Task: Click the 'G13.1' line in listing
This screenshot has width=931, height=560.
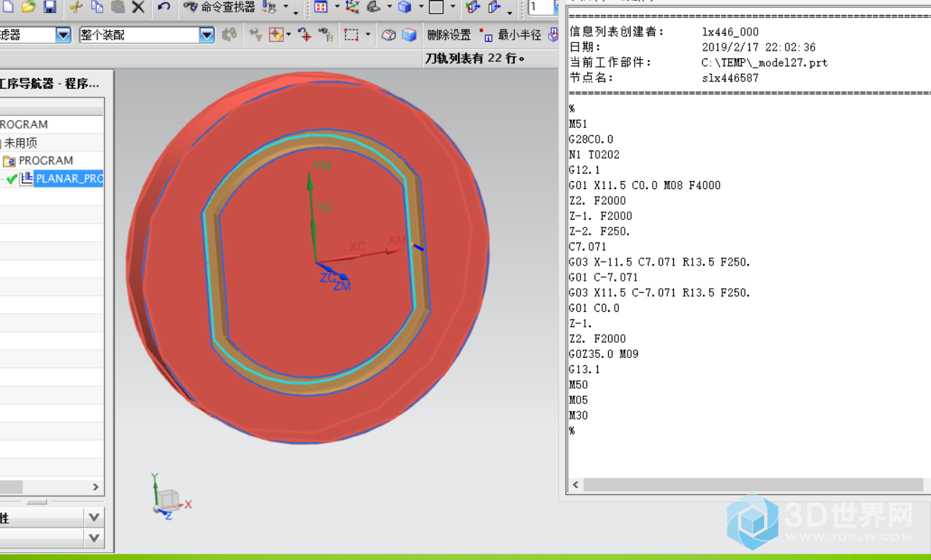Action: (x=584, y=369)
